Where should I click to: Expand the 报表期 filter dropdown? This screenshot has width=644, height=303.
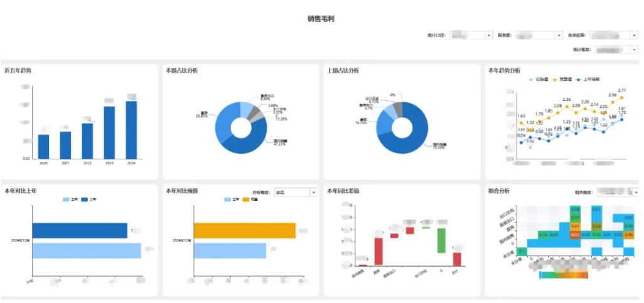[x=559, y=36]
